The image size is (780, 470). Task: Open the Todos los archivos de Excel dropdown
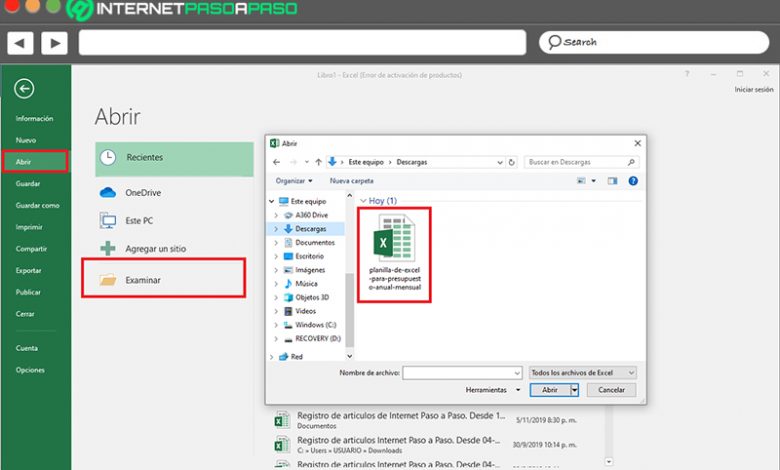(583, 373)
